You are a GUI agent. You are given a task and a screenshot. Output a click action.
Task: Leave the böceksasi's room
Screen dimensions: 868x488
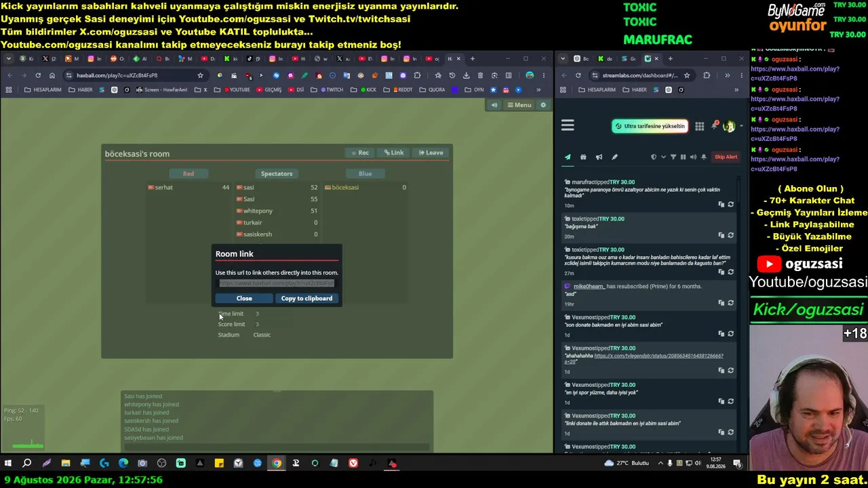pyautogui.click(x=431, y=152)
